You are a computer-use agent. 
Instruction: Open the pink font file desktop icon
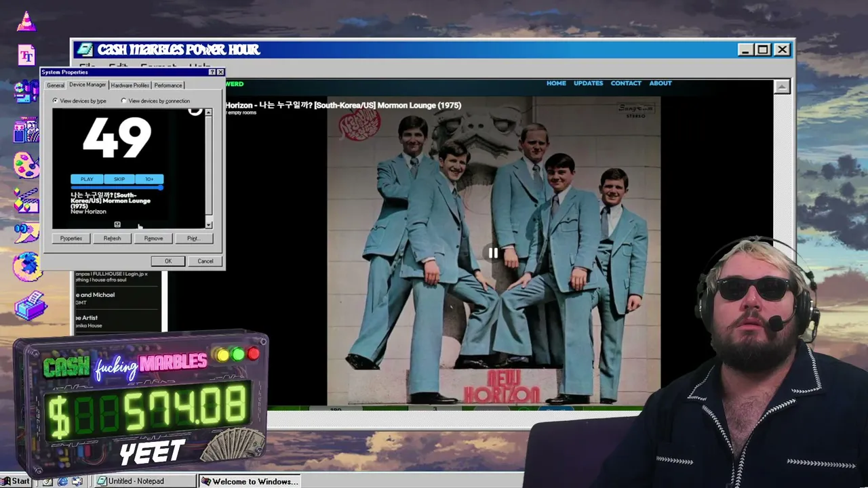point(26,55)
